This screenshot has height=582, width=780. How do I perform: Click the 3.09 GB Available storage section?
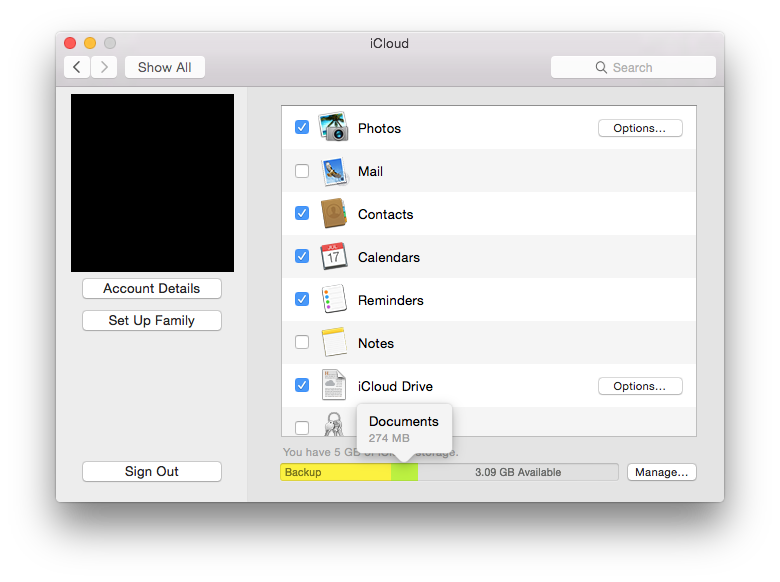[x=518, y=472]
